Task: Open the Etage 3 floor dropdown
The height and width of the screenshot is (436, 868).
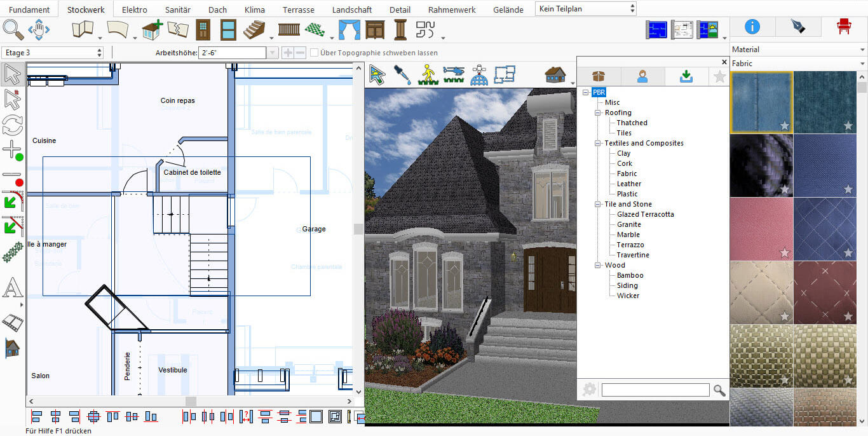Action: [x=53, y=53]
